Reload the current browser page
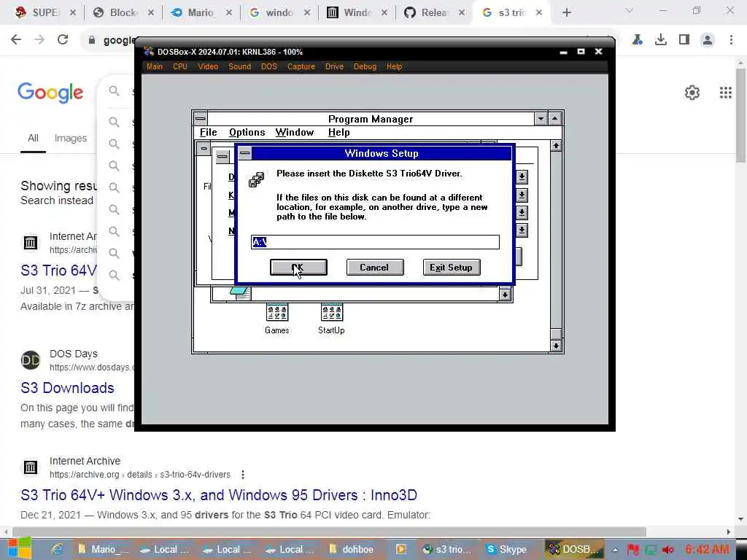The image size is (747, 560). [63, 39]
